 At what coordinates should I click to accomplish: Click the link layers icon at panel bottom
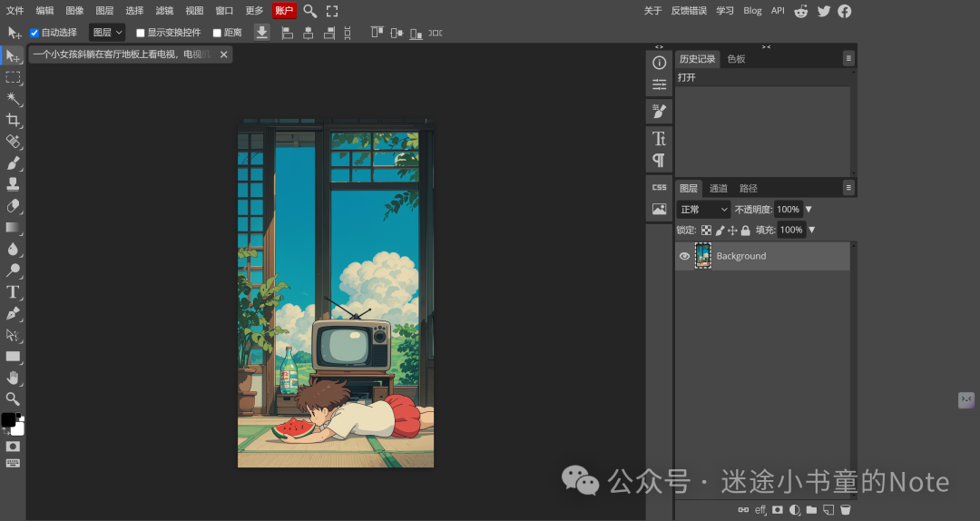(x=743, y=510)
